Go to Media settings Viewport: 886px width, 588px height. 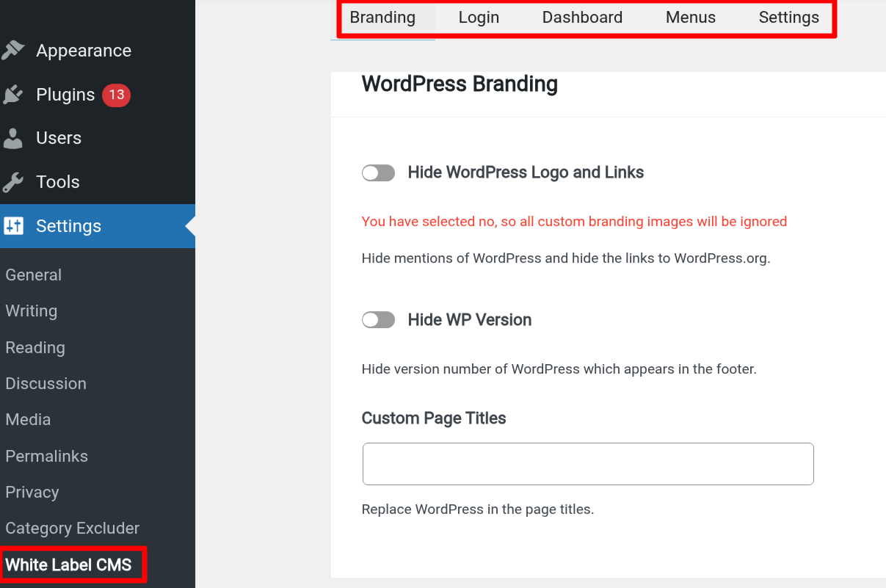(28, 420)
